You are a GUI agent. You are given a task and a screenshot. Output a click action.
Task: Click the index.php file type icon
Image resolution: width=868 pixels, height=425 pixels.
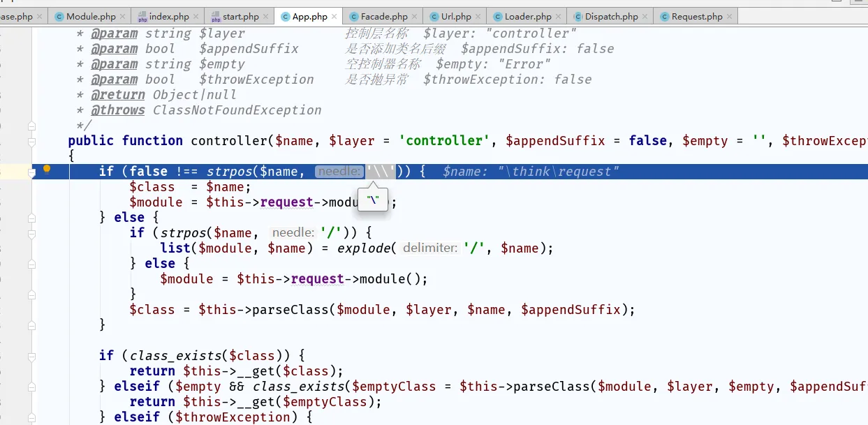[x=142, y=16]
